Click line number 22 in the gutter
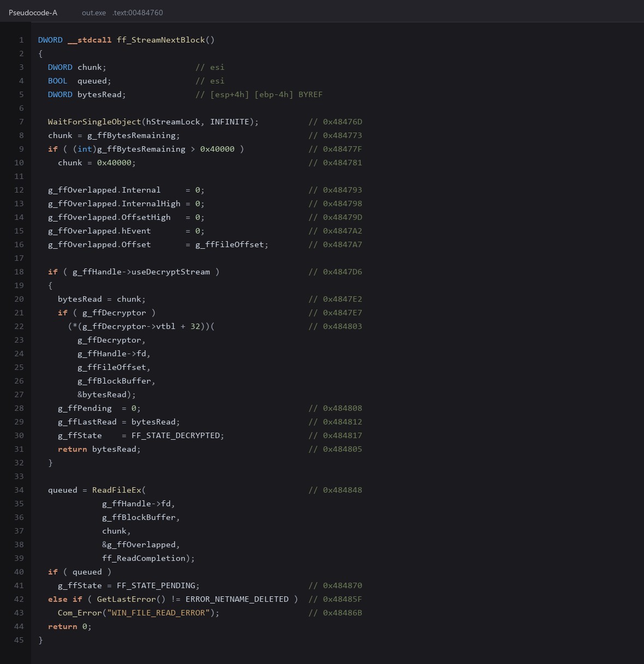 tap(19, 326)
